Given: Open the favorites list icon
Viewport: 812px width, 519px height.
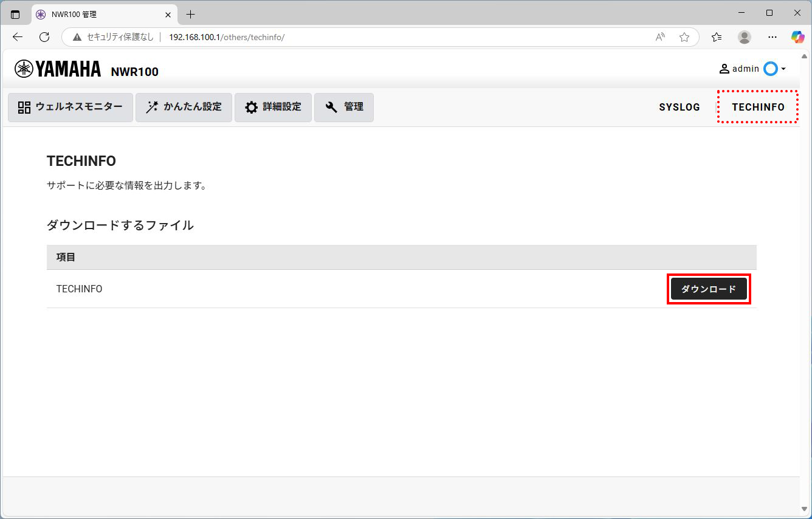Looking at the screenshot, I should click(717, 37).
